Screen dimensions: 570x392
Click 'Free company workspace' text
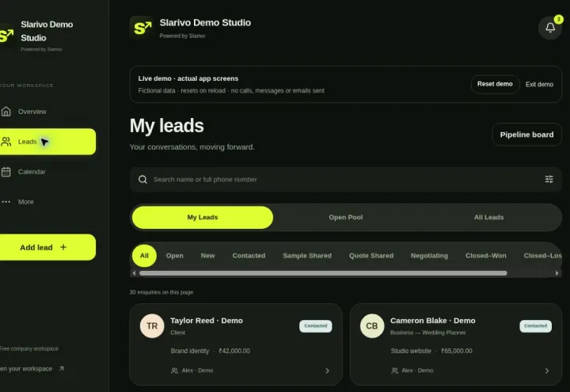pos(29,348)
